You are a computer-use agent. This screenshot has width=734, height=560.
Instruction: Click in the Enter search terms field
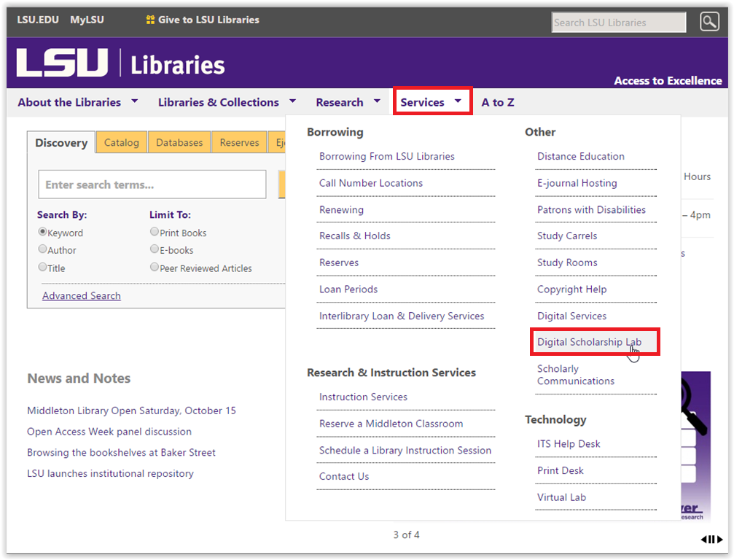[152, 184]
